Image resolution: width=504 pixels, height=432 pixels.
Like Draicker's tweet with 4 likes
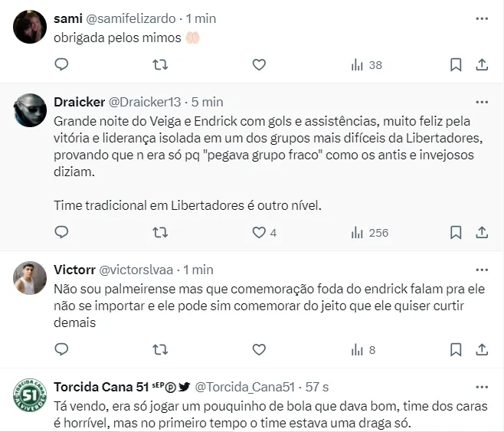click(259, 232)
